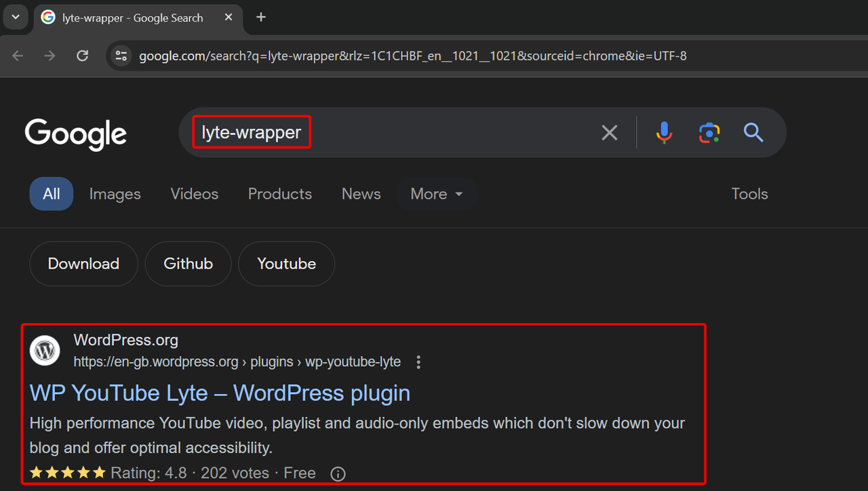Viewport: 868px width, 491px height.
Task: Switch to Videos results
Action: tap(195, 194)
